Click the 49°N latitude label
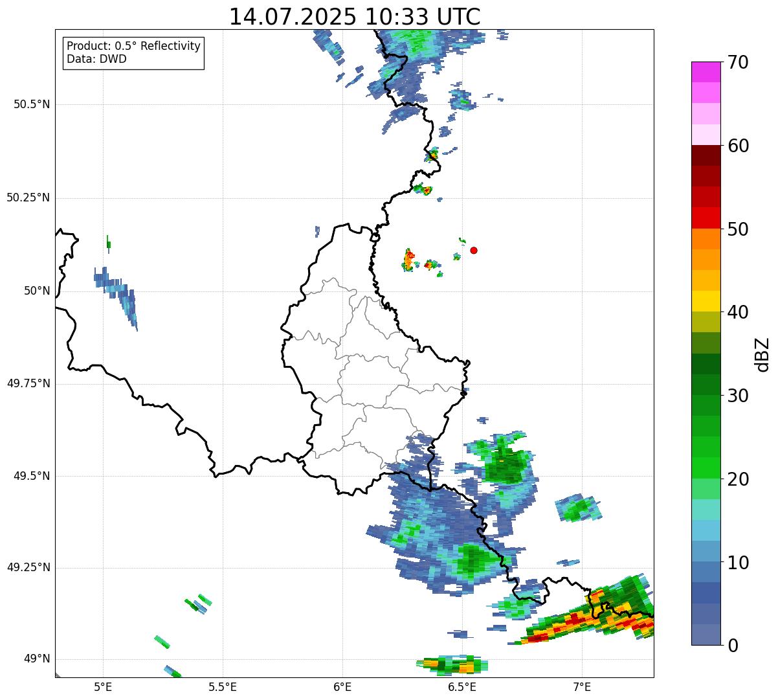This screenshot has height=700, width=778. coord(37,659)
